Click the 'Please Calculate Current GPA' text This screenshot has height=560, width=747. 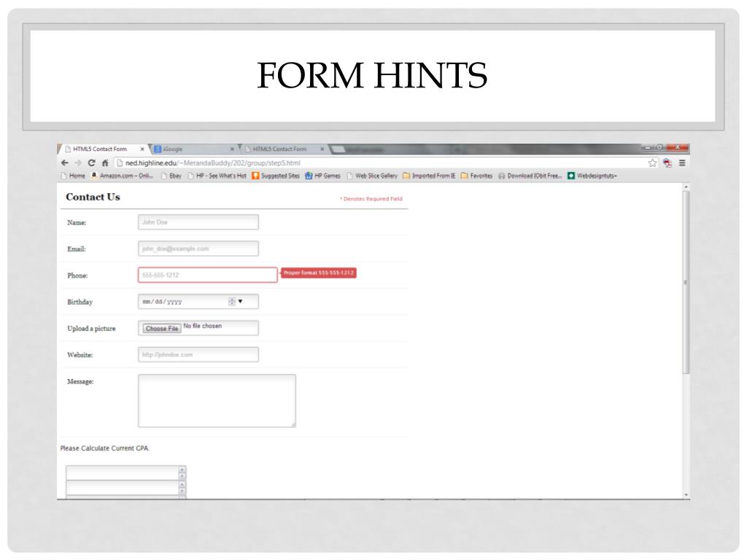105,448
